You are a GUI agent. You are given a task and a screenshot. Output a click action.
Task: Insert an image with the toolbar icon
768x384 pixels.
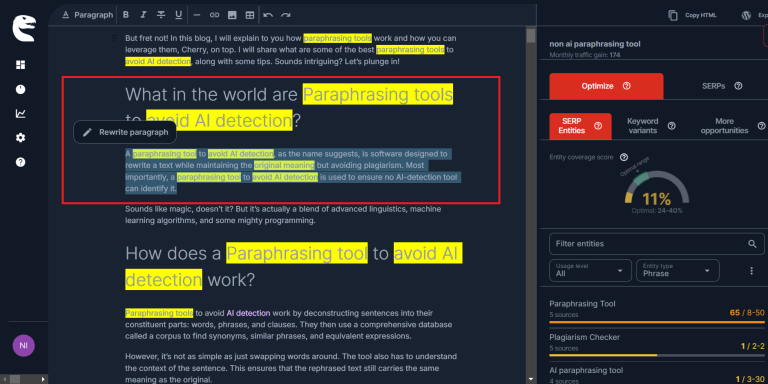click(232, 15)
